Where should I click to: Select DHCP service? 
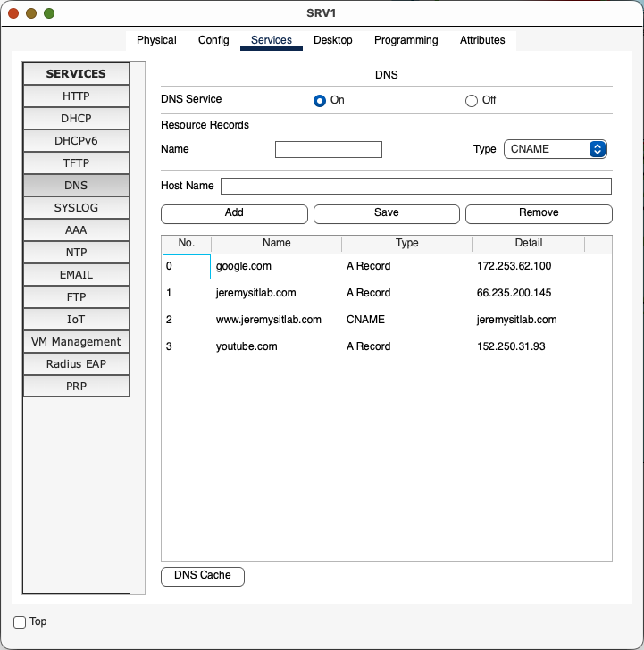(76, 119)
